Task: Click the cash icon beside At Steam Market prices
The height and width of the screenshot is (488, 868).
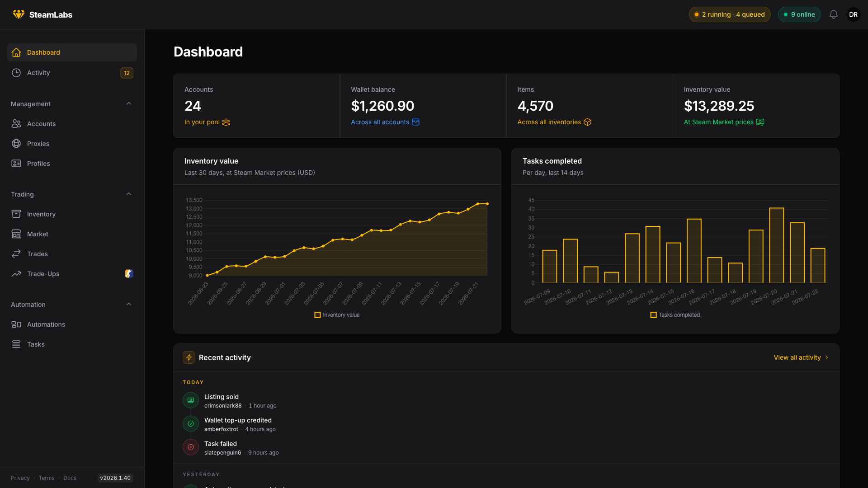Action: point(760,122)
